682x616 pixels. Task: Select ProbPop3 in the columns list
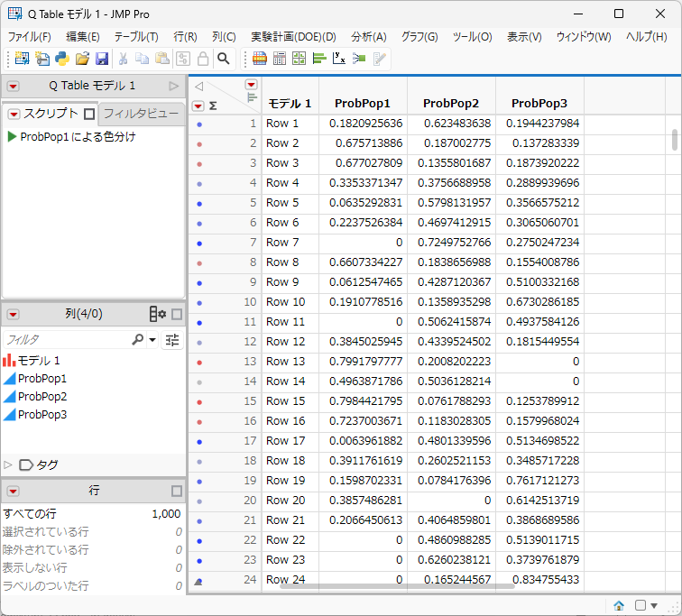tap(42, 415)
